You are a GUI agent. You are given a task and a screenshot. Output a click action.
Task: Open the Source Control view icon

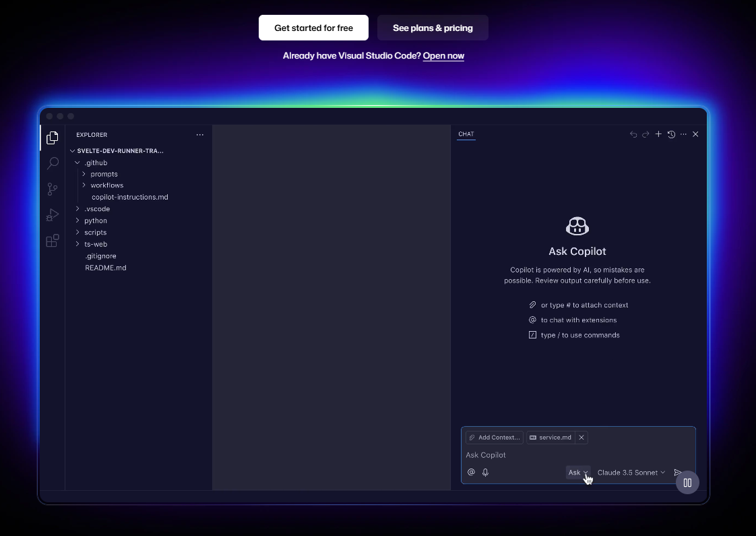(x=53, y=189)
